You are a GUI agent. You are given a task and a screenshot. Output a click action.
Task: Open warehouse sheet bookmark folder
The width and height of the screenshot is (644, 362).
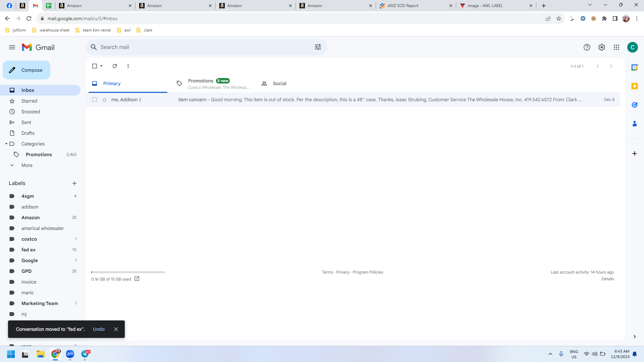[51, 30]
